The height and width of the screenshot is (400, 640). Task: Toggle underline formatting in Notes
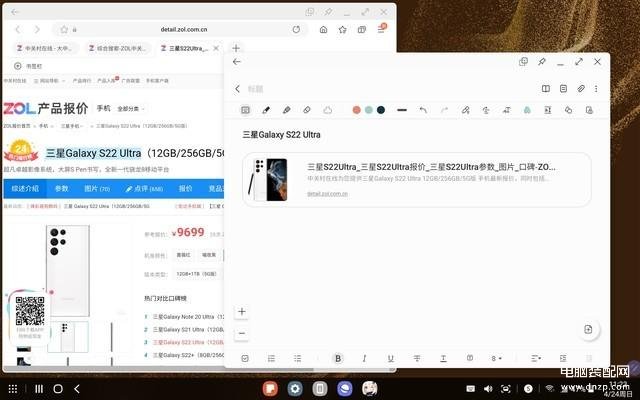(x=391, y=358)
